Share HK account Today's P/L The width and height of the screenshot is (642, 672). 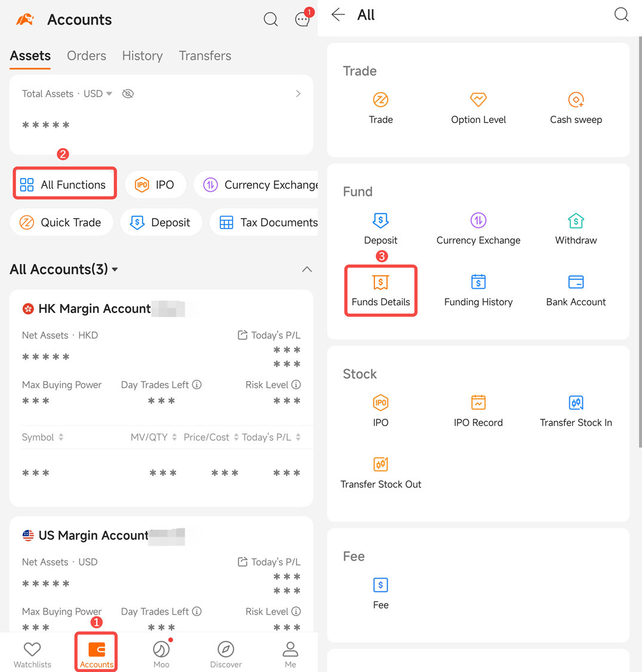coord(242,335)
